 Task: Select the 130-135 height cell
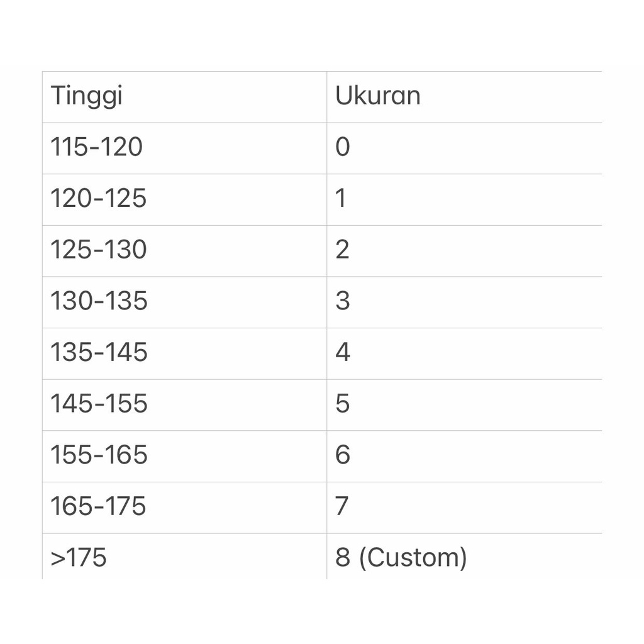[99, 301]
